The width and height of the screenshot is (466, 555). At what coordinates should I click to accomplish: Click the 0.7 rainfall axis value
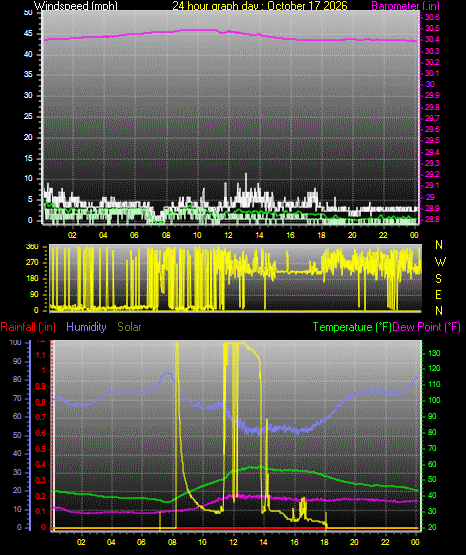(x=41, y=417)
